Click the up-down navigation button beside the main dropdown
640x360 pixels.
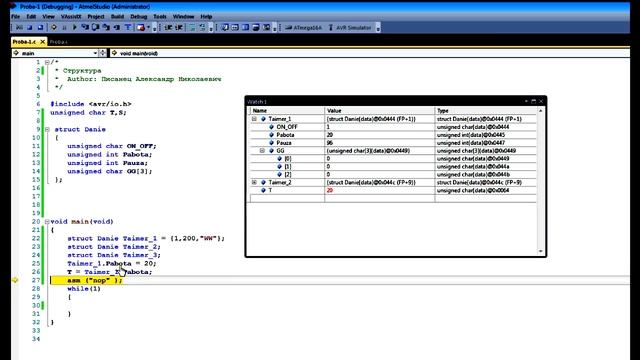(x=103, y=53)
